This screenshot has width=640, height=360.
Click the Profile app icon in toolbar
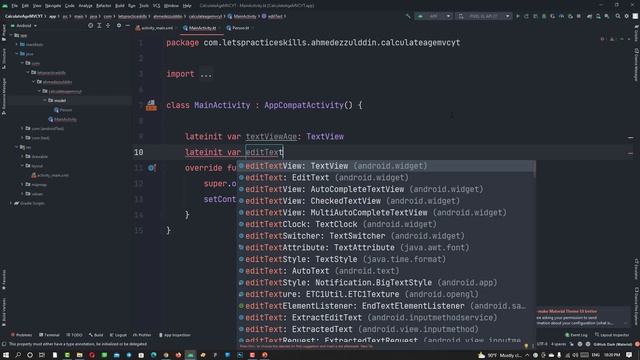562,16
